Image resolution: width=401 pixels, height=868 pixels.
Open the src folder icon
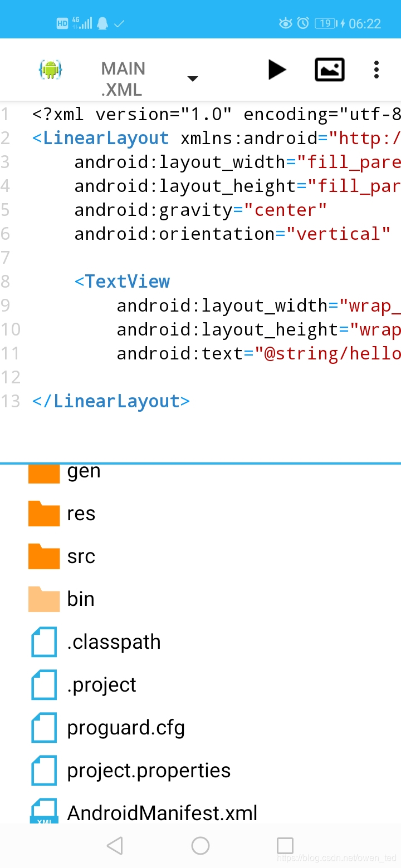tap(44, 556)
